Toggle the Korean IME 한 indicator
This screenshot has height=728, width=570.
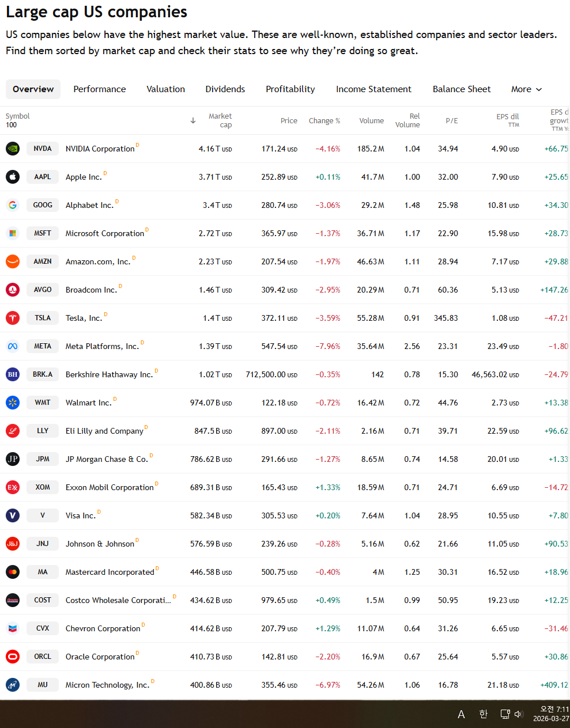pyautogui.click(x=483, y=714)
